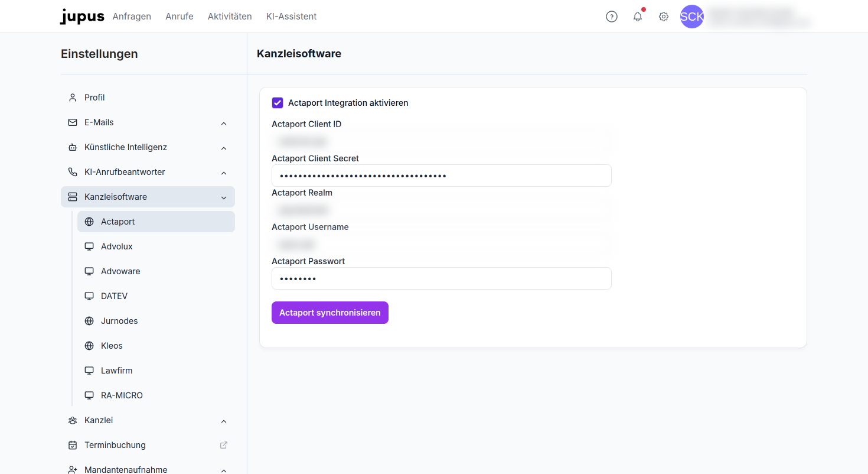Focus the Actaport Username field
Screen dimensions: 868x474
442,244
